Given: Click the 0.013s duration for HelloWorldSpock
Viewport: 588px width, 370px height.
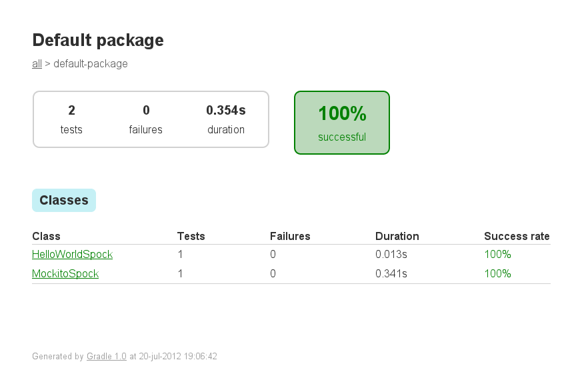Looking at the screenshot, I should pos(391,255).
